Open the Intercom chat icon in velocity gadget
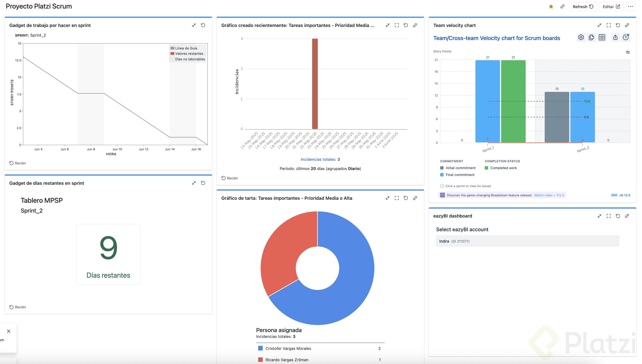The width and height of the screenshot is (642, 364). (x=602, y=37)
